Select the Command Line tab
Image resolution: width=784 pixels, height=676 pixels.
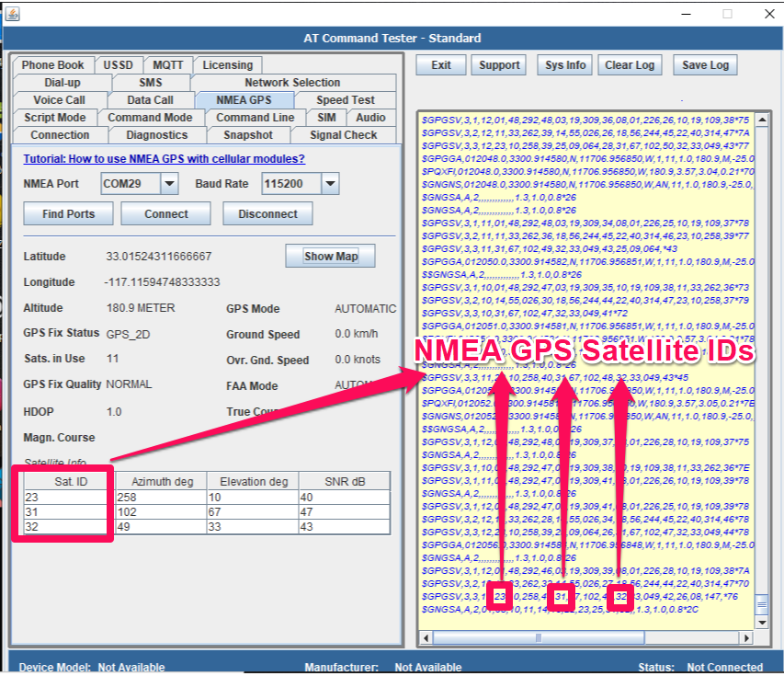click(x=255, y=118)
